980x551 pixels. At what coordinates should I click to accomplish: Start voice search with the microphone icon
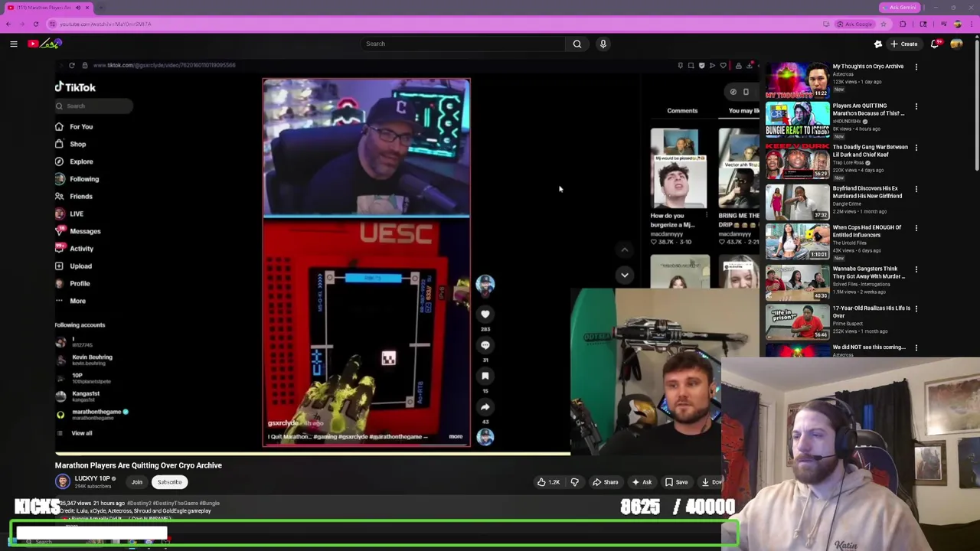click(x=603, y=44)
